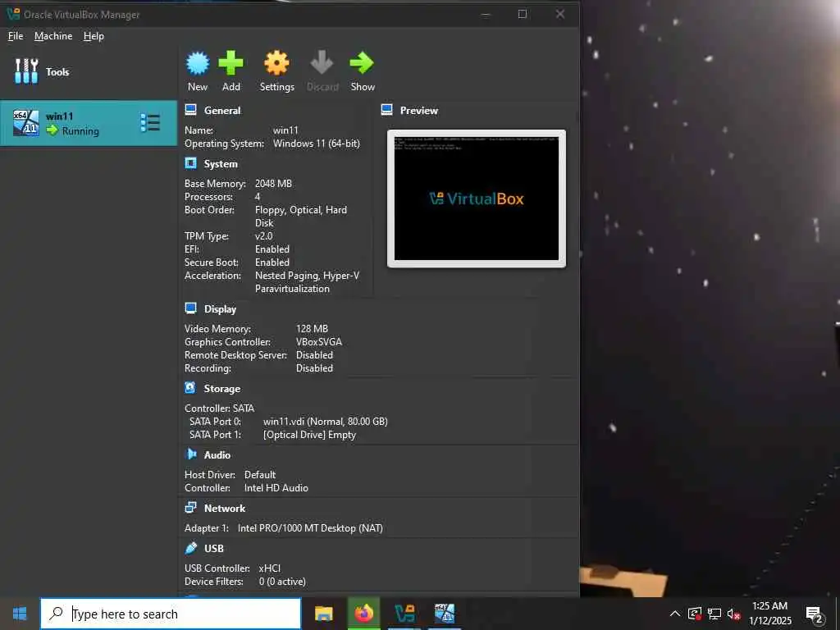The image size is (840, 630).
Task: Click the Video Memory 128 MB value
Action: click(x=312, y=328)
